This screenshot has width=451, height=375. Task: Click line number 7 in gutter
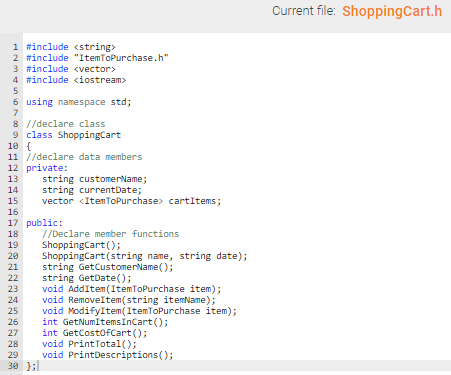click(15, 113)
